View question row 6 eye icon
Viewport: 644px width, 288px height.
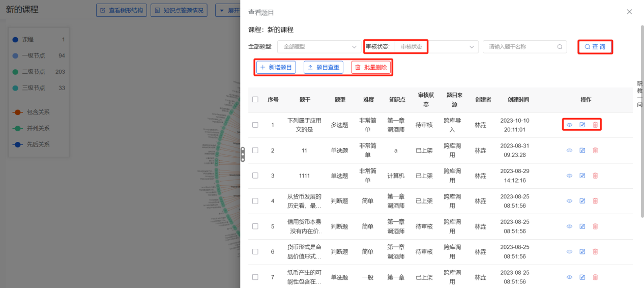coord(570,252)
